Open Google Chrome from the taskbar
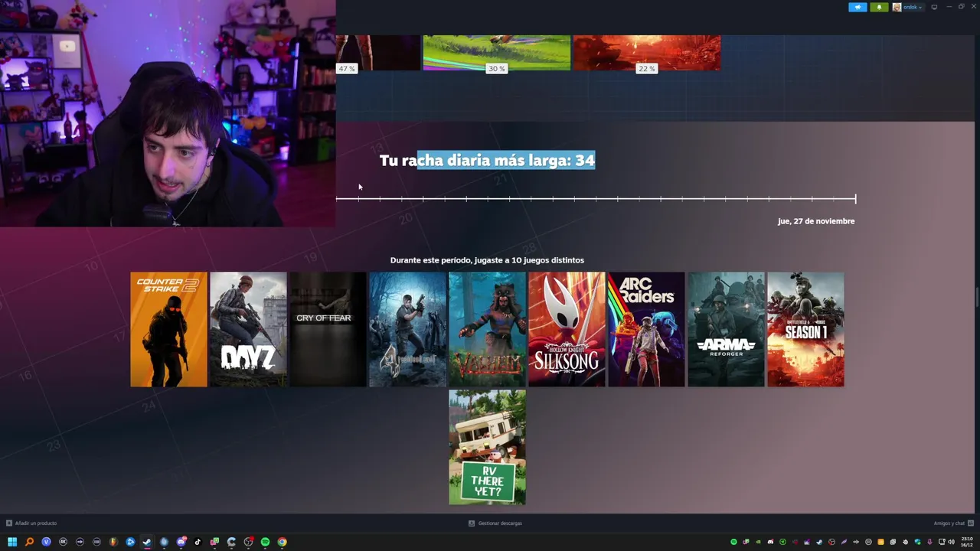Image resolution: width=980 pixels, height=551 pixels. tap(282, 542)
